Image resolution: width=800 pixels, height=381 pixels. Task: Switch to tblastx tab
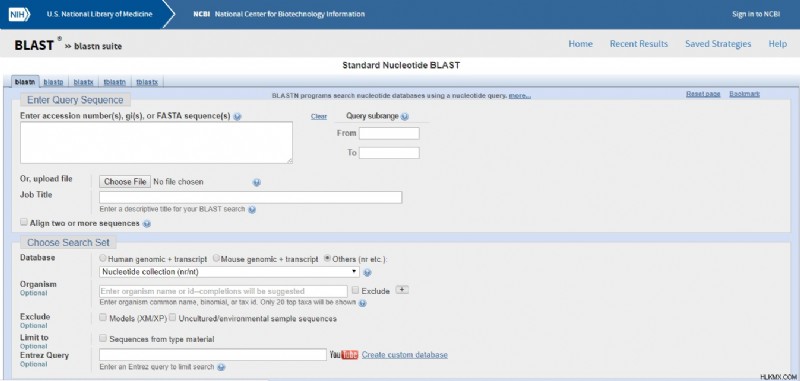(147, 82)
